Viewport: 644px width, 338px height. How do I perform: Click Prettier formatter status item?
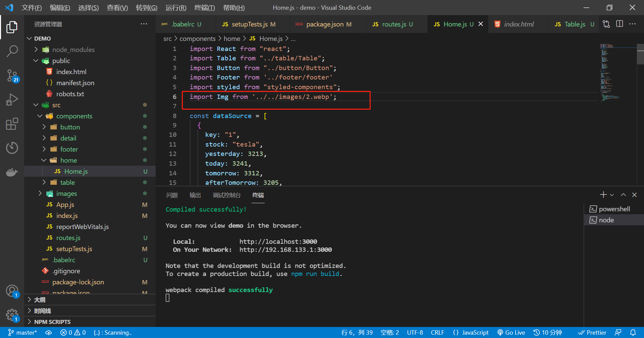[592, 333]
